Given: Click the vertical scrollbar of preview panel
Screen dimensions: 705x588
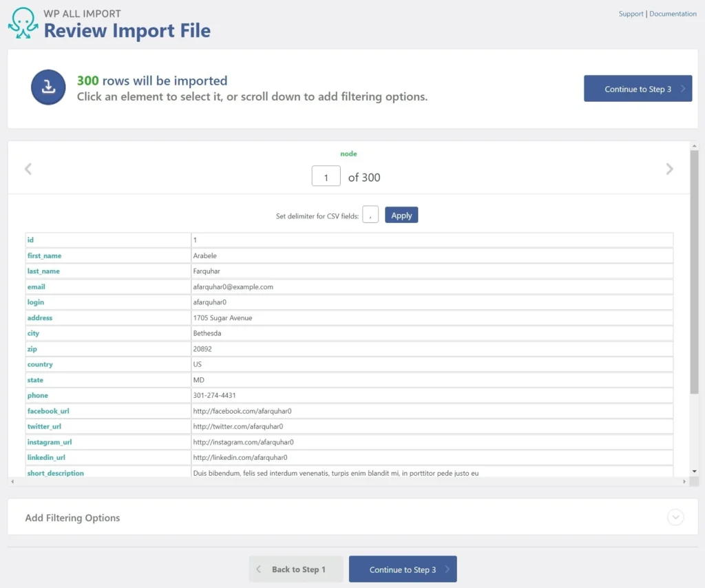Looking at the screenshot, I should click(x=694, y=275).
